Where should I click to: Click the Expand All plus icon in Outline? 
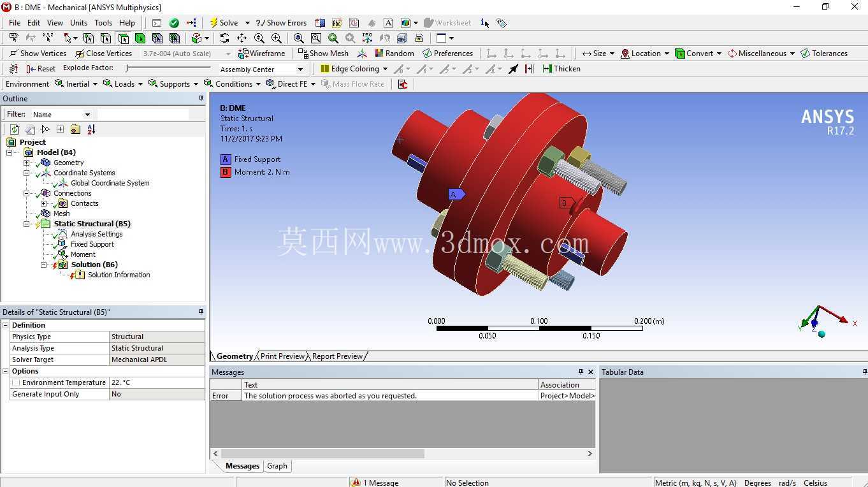60,129
